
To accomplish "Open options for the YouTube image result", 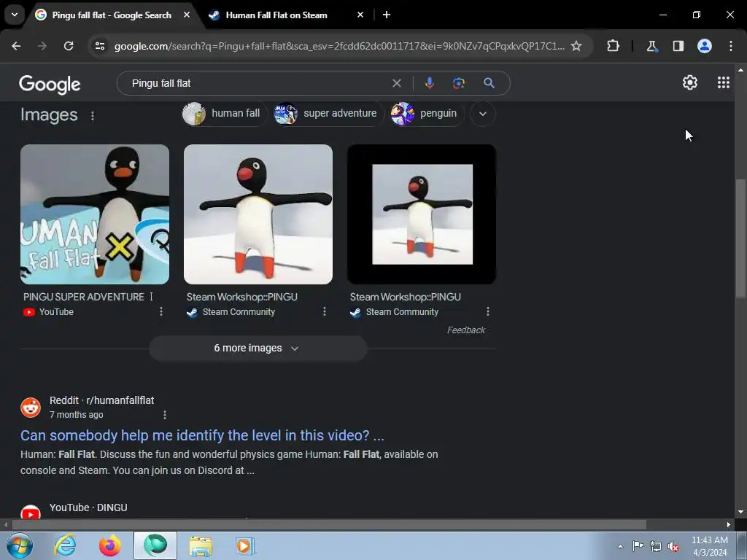I will (x=161, y=311).
